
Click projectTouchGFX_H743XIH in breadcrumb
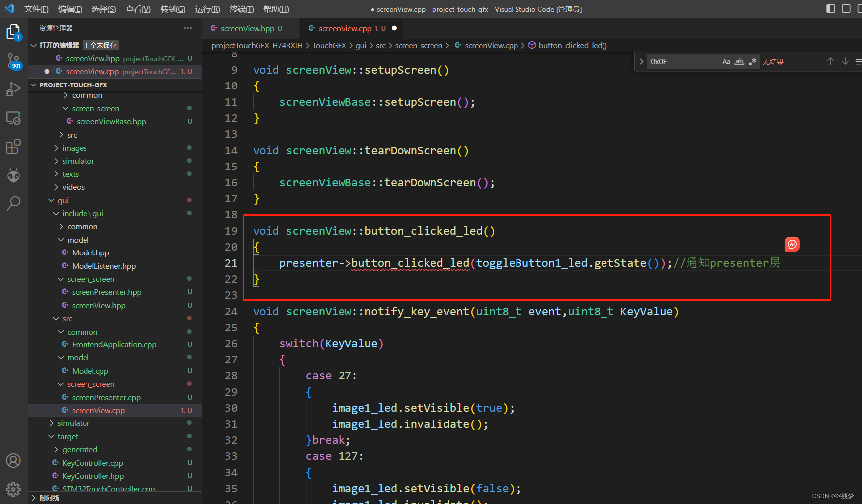click(257, 45)
